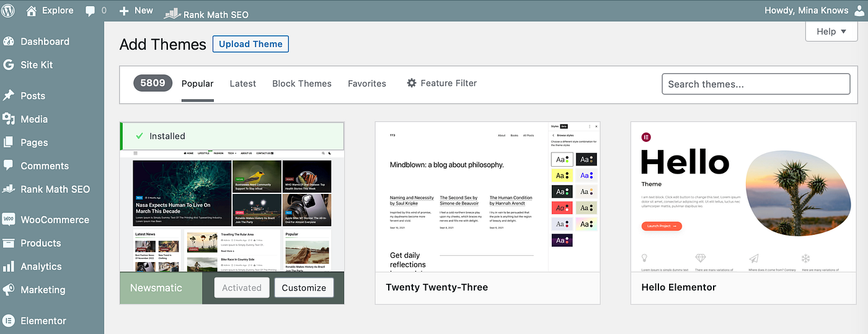Screen dimensions: 868x334
Task: Open the Hello Elementor theme preview
Action: click(x=743, y=197)
